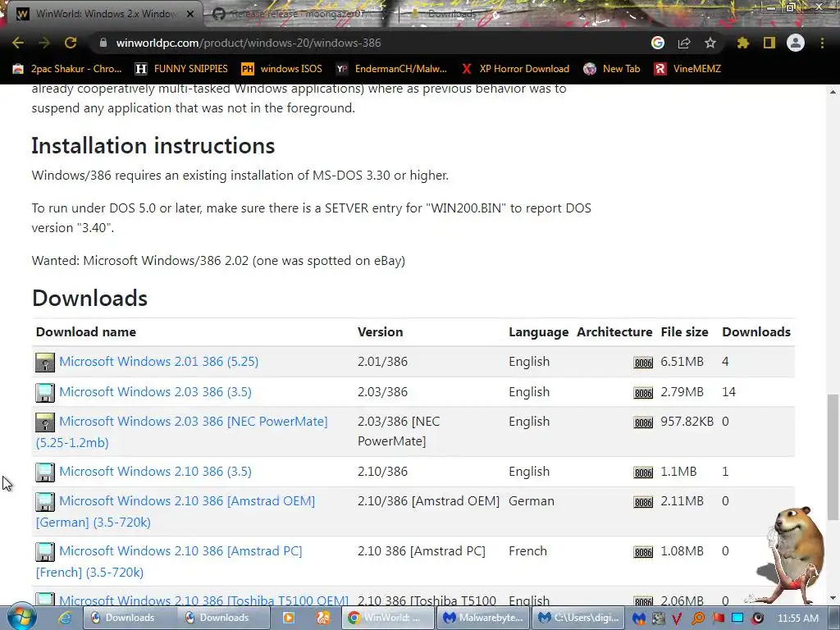Launch Internet Explorer from taskbar
This screenshot has width=840, height=630.
point(65,618)
